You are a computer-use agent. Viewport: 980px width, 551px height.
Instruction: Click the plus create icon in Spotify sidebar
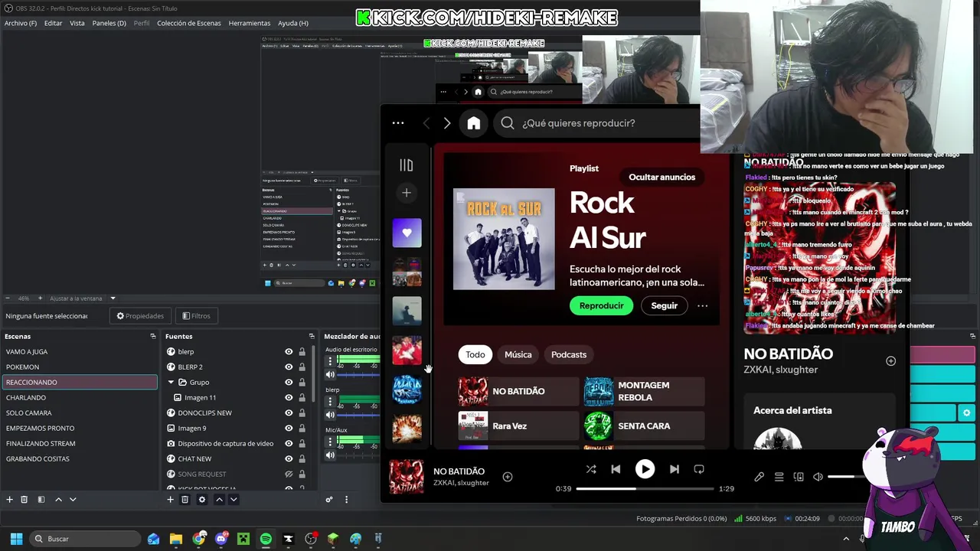407,193
